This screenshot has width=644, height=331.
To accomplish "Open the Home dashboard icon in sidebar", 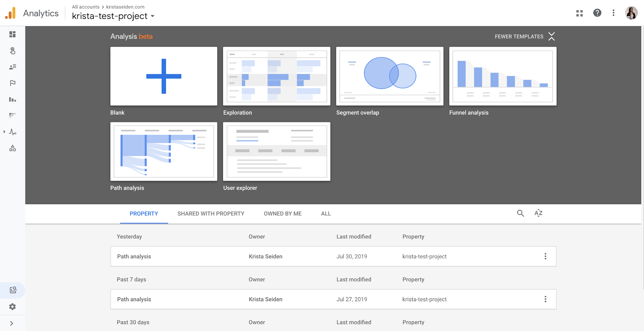I will coord(12,34).
